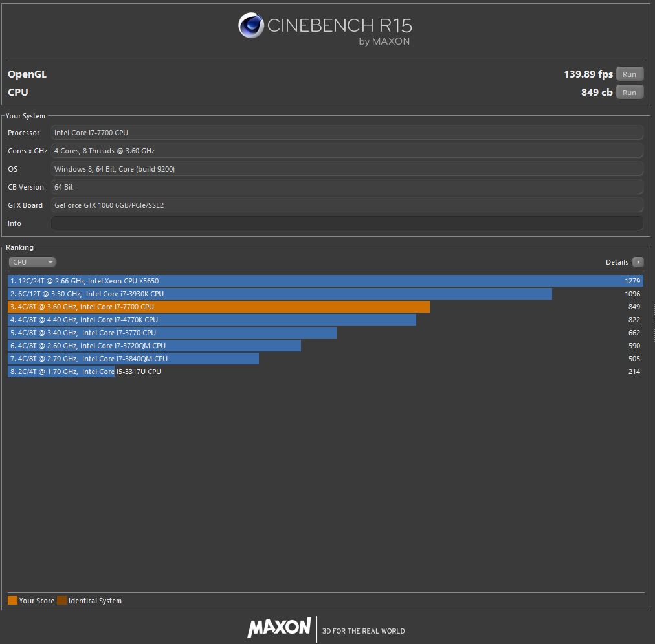Click the MAXON logo at bottom

(x=279, y=627)
